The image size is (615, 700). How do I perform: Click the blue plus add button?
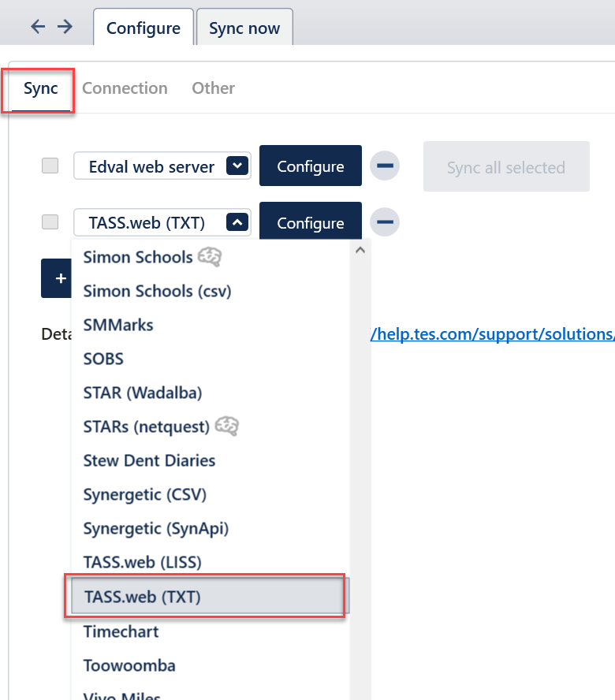coord(57,279)
